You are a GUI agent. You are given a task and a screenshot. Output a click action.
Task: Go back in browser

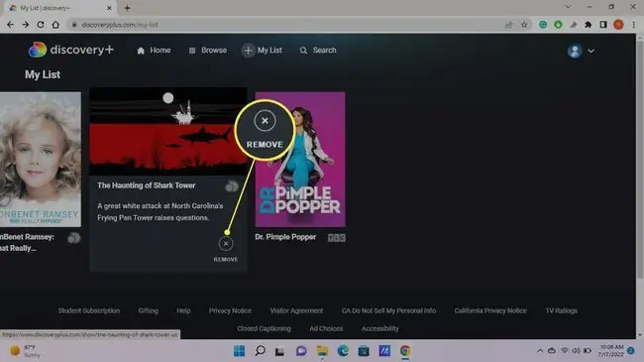pos(10,25)
